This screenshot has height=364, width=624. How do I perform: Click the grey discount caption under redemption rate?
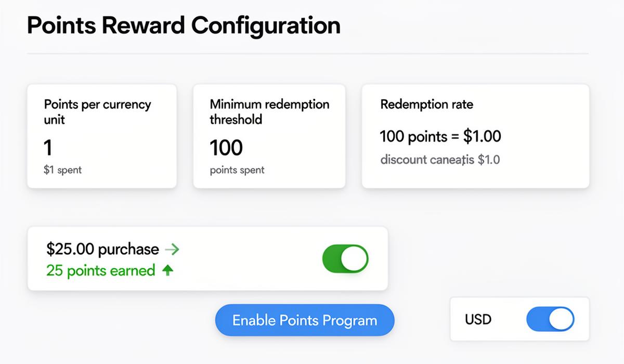pos(440,160)
